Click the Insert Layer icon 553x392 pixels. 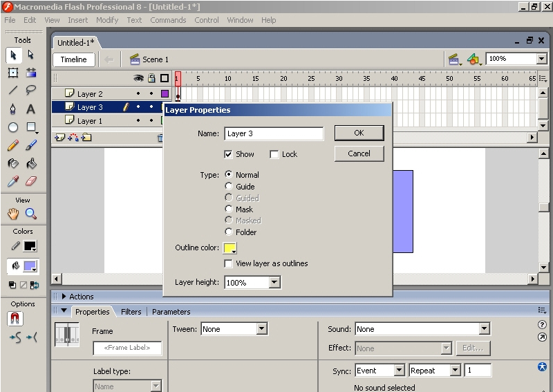click(59, 138)
